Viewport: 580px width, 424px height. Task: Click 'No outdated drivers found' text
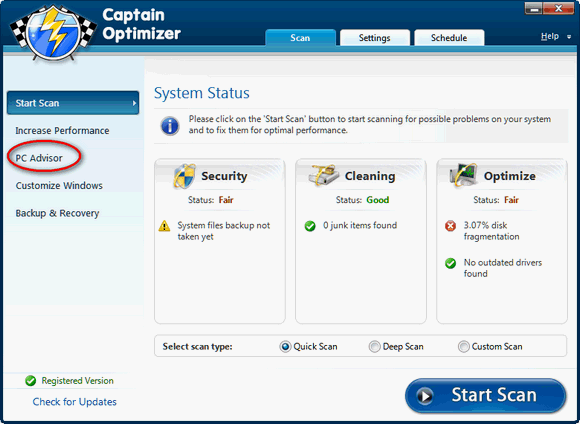503,268
